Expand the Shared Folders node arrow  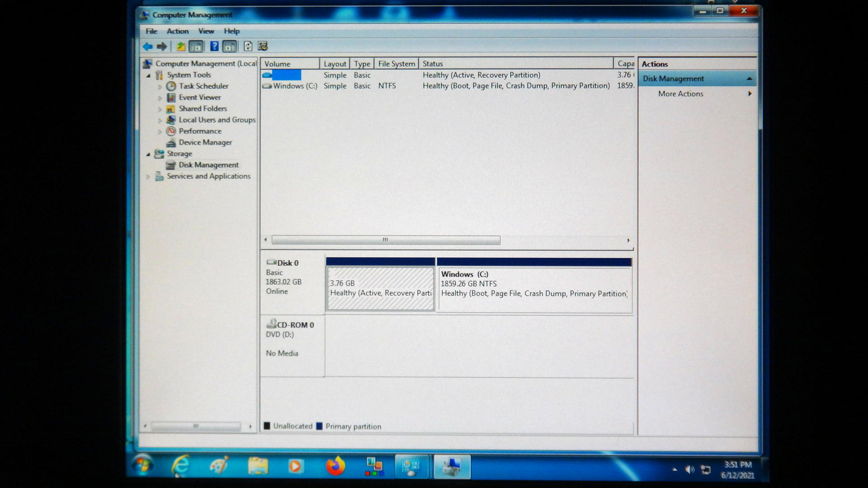coord(160,109)
